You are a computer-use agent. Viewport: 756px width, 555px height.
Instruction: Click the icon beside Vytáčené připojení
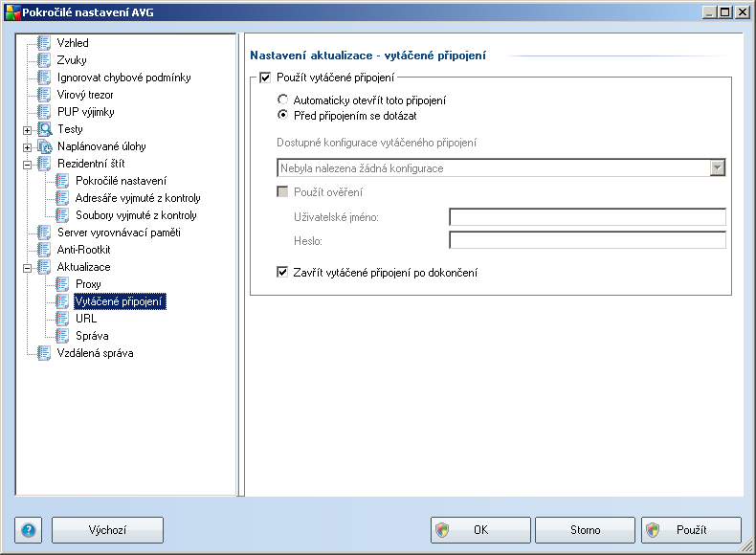tap(62, 301)
